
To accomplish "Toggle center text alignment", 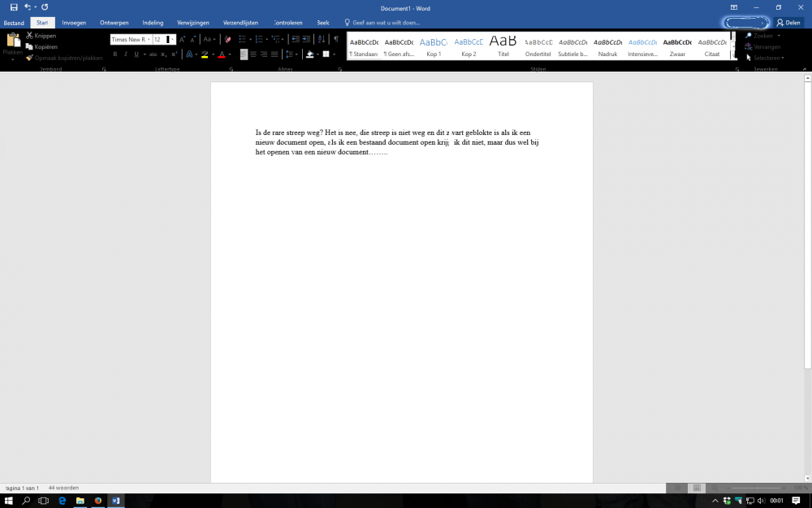I will [253, 54].
